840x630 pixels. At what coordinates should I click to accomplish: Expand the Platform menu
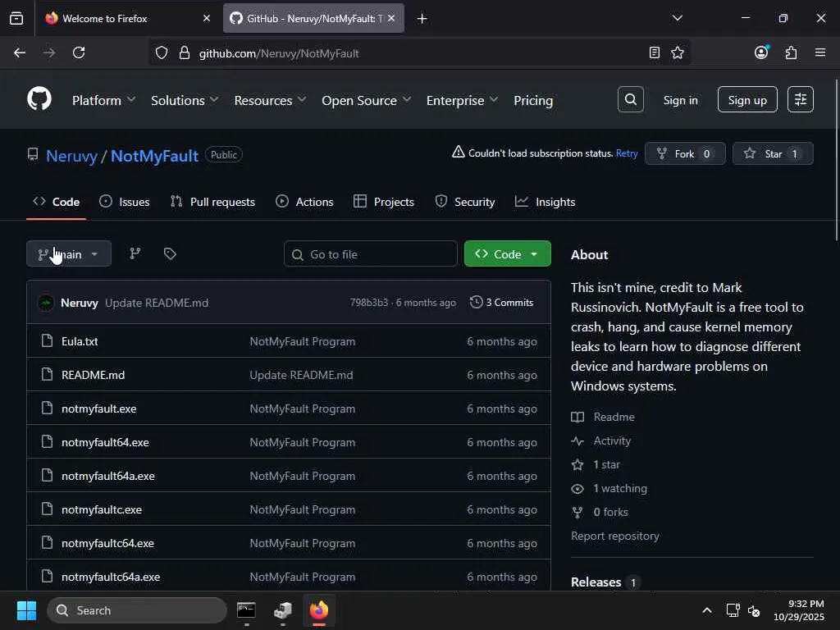(x=104, y=100)
